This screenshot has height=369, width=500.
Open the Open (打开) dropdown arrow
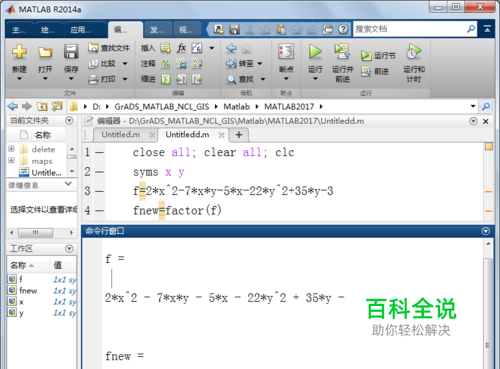tap(45, 79)
